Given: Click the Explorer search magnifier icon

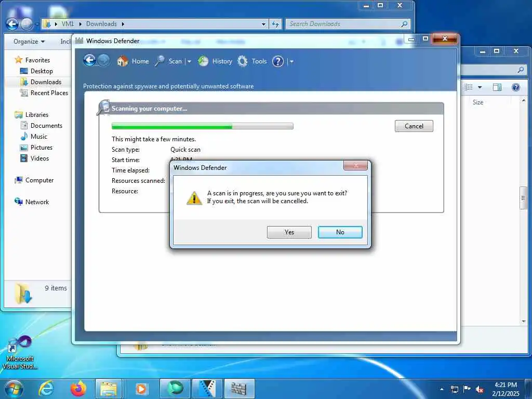Looking at the screenshot, I should (404, 24).
